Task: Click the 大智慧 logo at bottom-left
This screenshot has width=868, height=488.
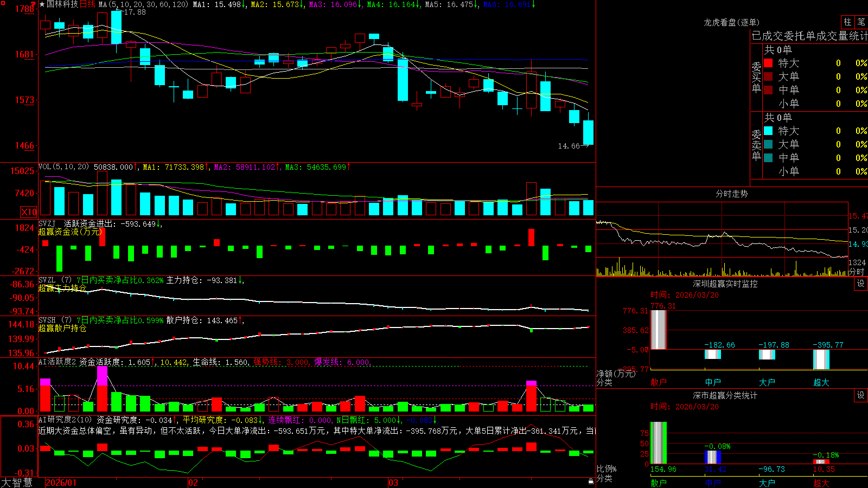Action: (x=17, y=482)
